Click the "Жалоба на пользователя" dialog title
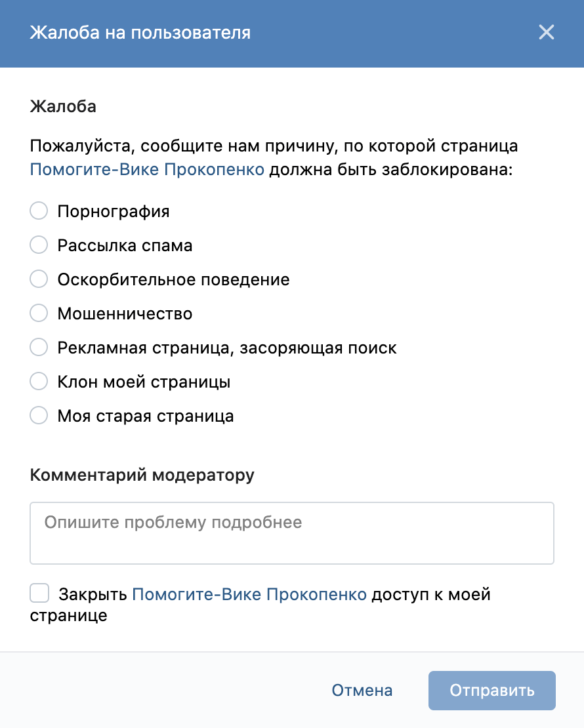The height and width of the screenshot is (728, 584). (140, 33)
